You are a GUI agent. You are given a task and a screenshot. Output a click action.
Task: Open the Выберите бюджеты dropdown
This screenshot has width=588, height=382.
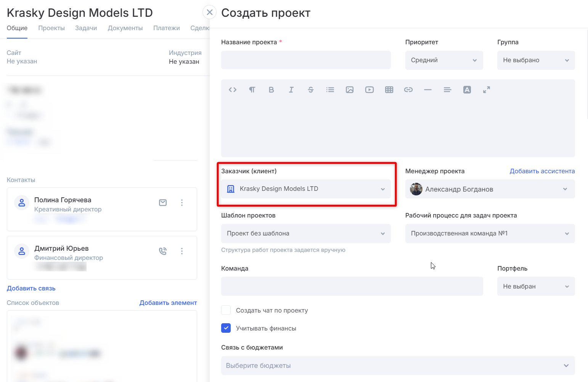coord(398,366)
